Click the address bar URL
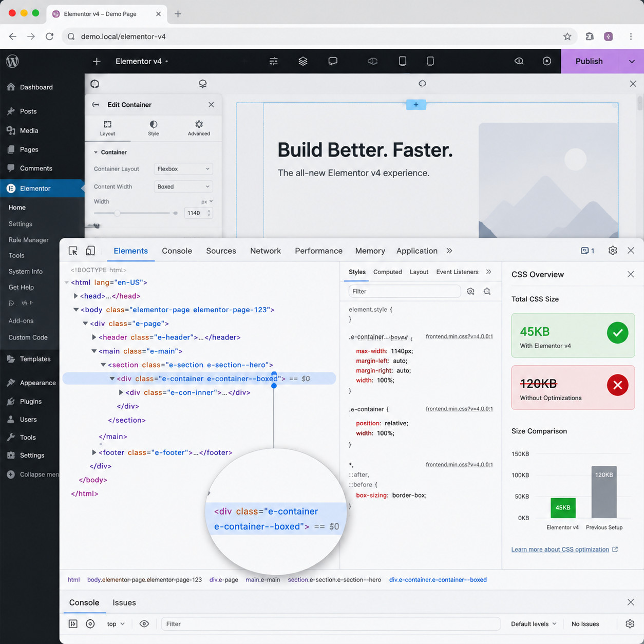Screen dimensions: 644x644 pyautogui.click(x=123, y=36)
